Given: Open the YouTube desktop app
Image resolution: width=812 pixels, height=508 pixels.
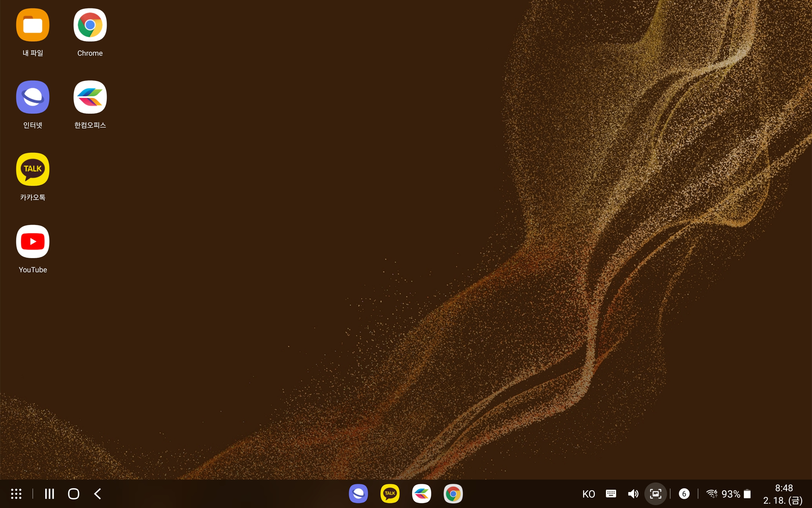Looking at the screenshot, I should 32,242.
